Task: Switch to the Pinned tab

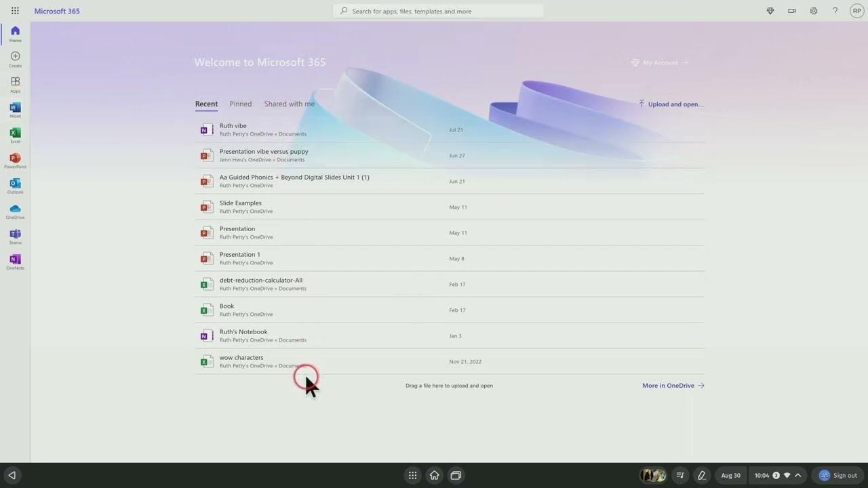Action: pyautogui.click(x=240, y=104)
